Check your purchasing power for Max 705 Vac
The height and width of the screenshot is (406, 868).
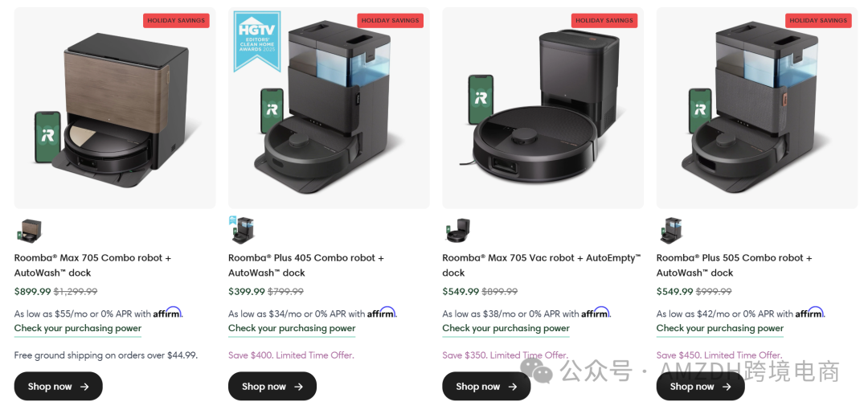click(506, 329)
